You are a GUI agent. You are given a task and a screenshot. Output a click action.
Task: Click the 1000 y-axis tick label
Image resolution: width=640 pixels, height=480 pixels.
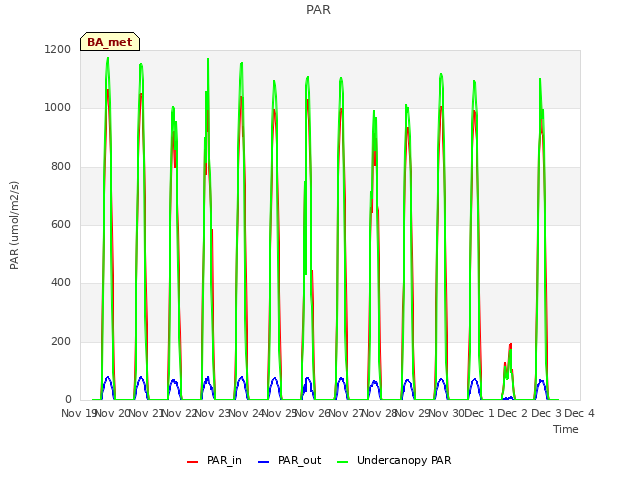[x=57, y=108]
